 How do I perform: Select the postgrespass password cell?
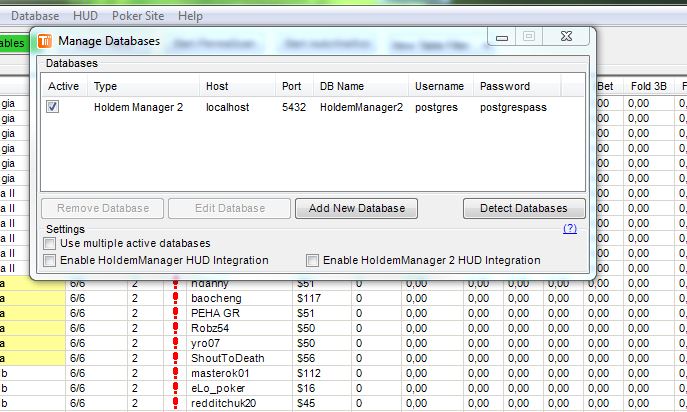click(513, 107)
